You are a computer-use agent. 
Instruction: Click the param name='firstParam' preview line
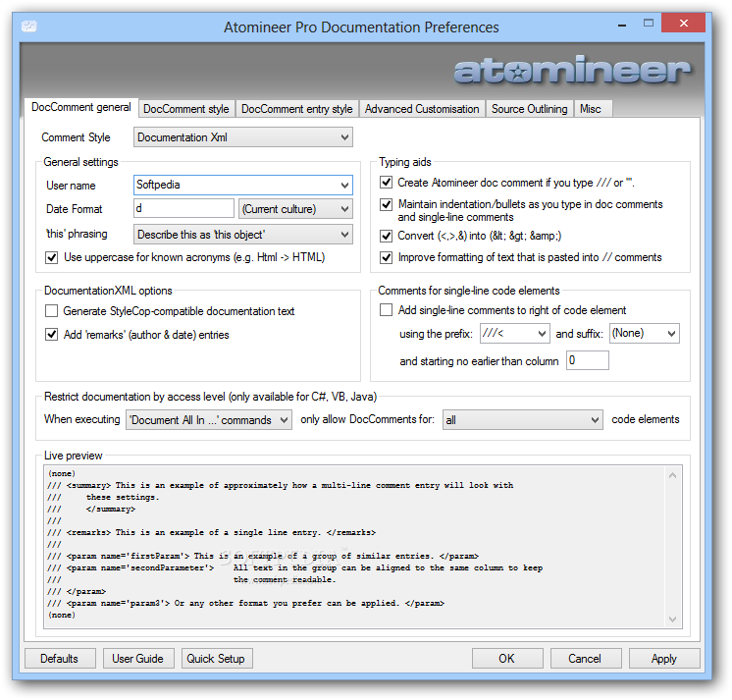pyautogui.click(x=263, y=556)
